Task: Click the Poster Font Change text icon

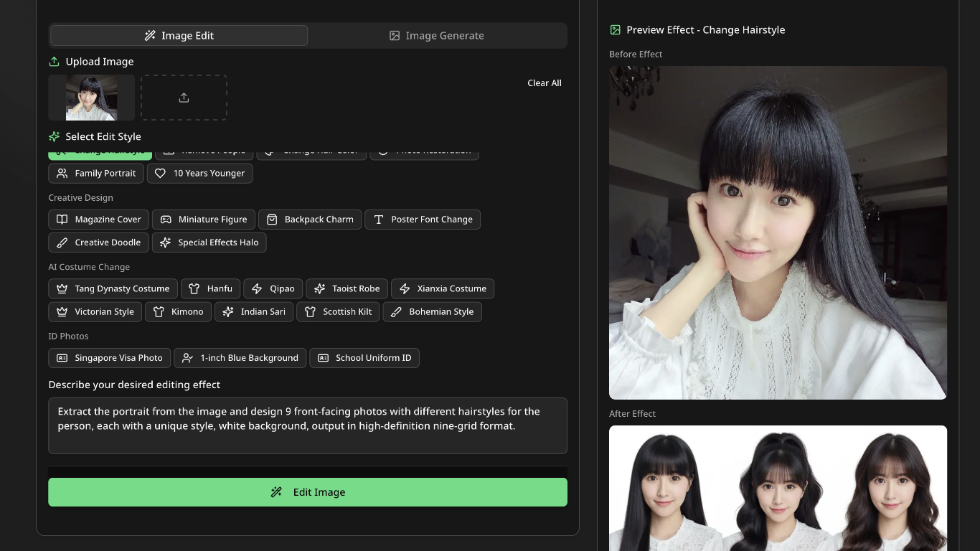Action: pos(379,220)
